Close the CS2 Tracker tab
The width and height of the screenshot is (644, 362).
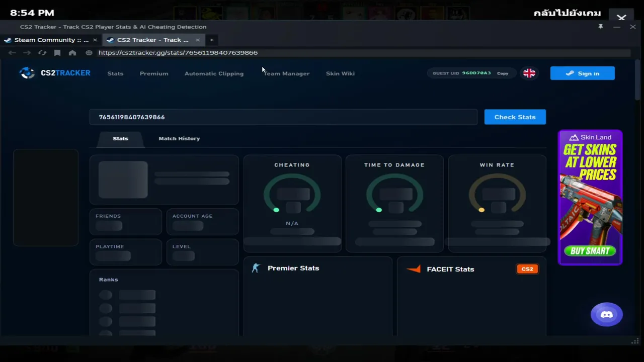point(198,40)
